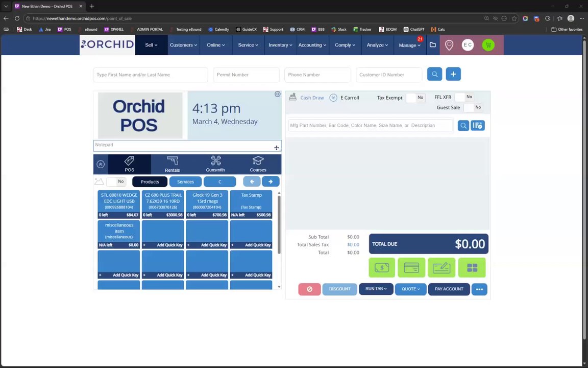Click the product search magnifier button
The height and width of the screenshot is (368, 588).
(x=463, y=125)
